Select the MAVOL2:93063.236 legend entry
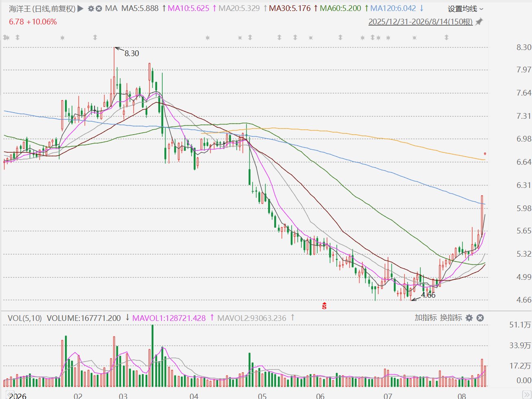Image resolution: width=532 pixels, height=399 pixels. [252, 318]
